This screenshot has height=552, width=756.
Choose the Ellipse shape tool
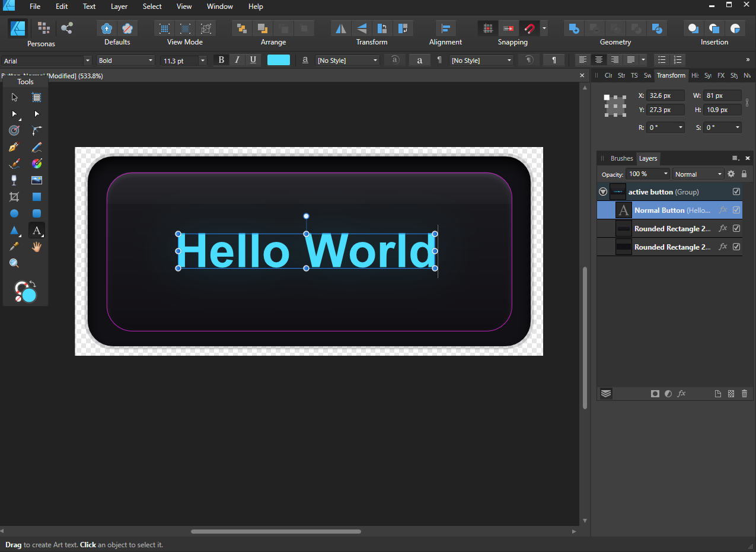click(14, 213)
